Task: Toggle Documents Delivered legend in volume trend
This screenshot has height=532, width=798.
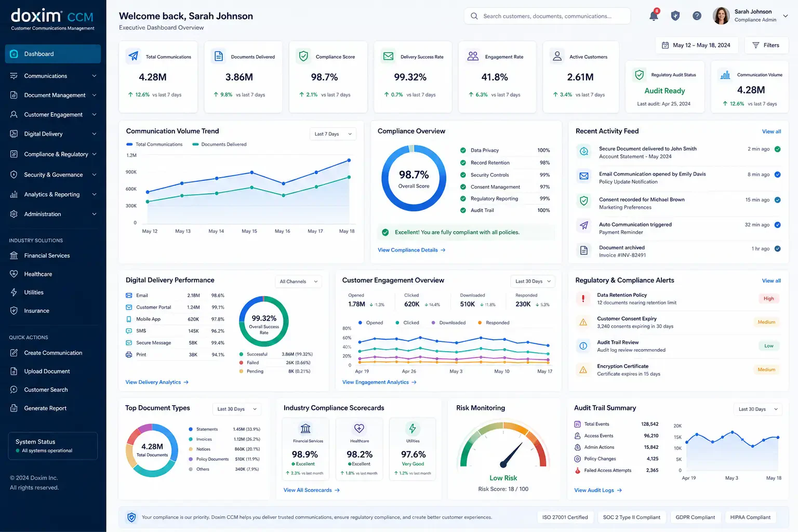Action: coord(220,144)
